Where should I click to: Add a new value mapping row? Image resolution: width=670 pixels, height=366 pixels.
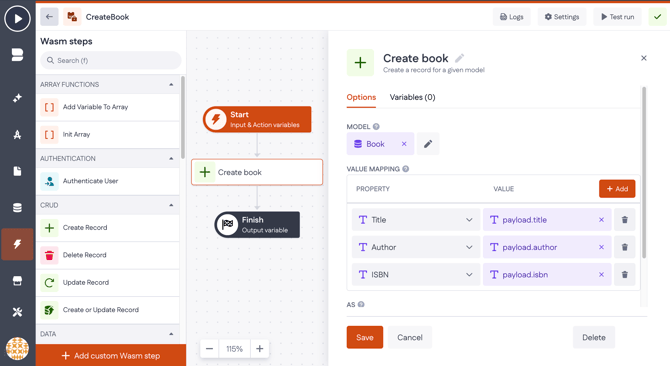617,189
